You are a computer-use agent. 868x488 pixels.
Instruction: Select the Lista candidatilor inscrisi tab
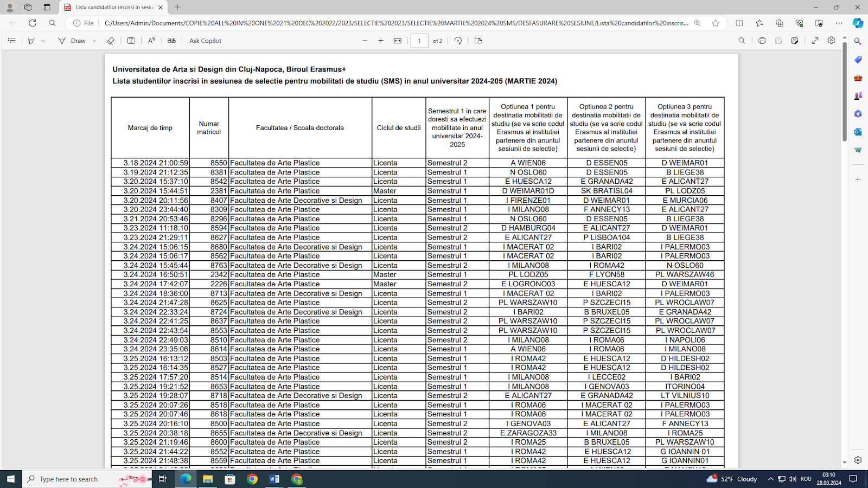tap(114, 7)
